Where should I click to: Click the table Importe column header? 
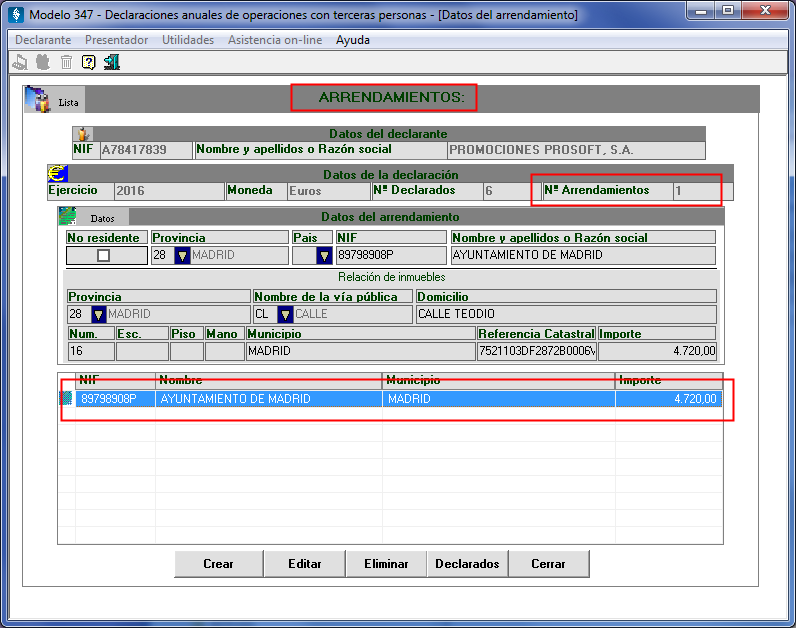669,381
